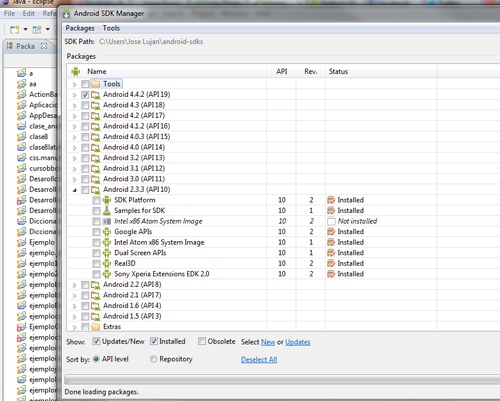Expand the Android 2.1 (API 7) node

point(75,296)
